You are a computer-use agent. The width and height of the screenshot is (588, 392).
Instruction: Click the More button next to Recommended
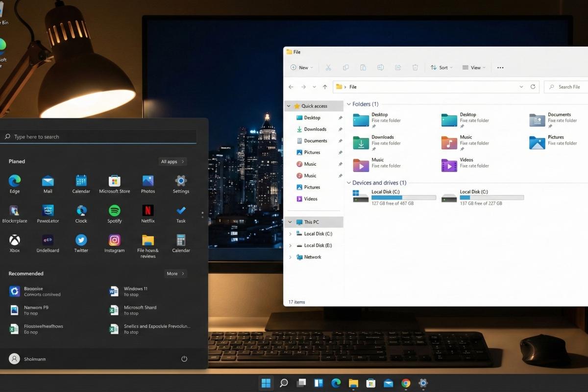click(x=175, y=273)
